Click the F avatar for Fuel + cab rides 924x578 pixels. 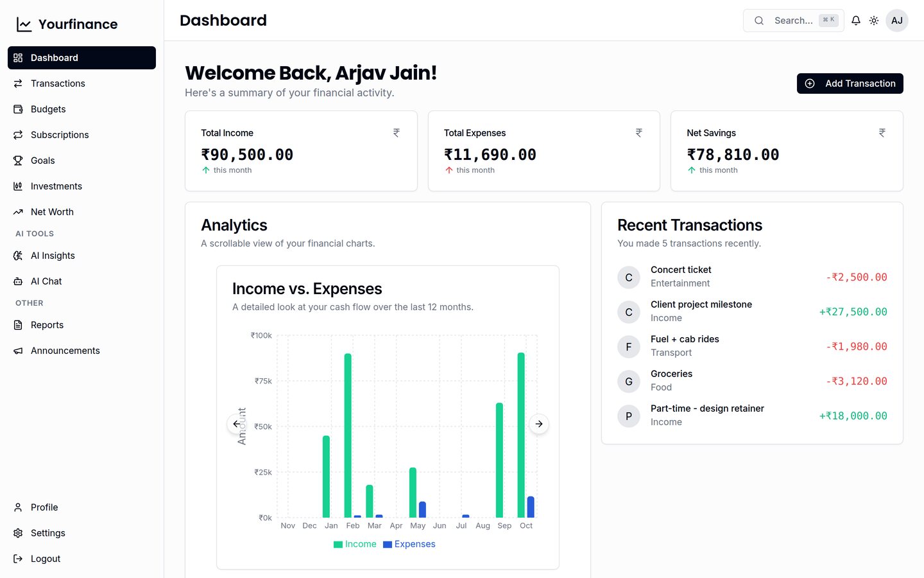(x=629, y=347)
